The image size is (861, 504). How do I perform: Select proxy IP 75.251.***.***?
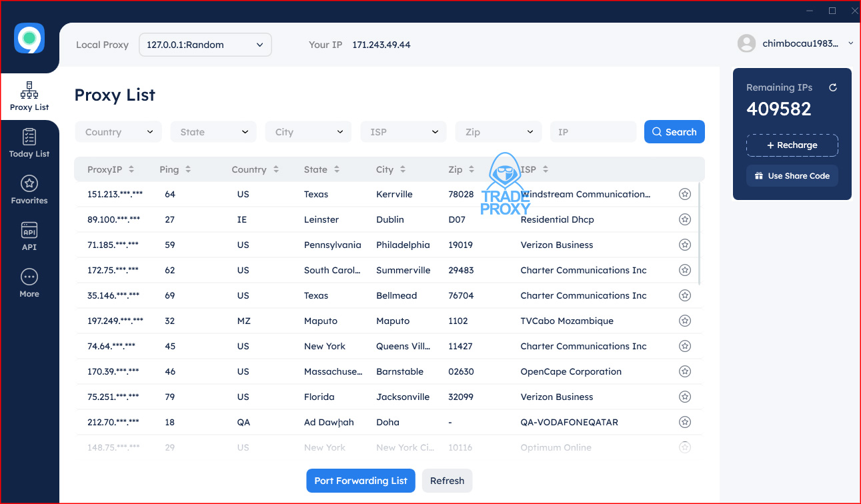point(113,397)
